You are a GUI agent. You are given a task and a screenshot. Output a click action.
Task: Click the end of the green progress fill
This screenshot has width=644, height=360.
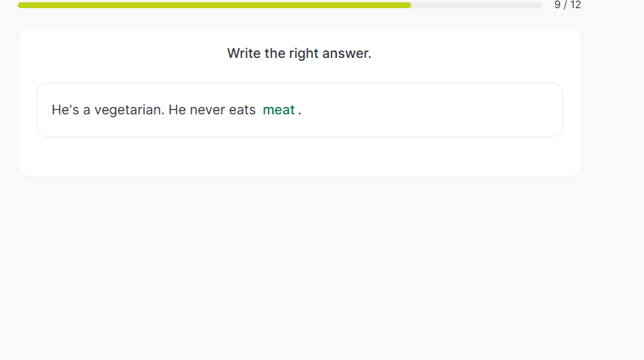click(408, 5)
